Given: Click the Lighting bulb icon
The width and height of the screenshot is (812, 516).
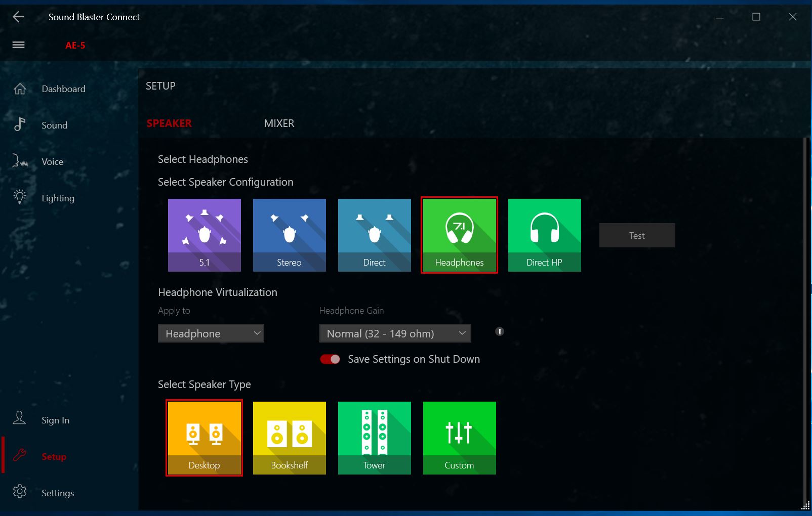Looking at the screenshot, I should (x=20, y=197).
